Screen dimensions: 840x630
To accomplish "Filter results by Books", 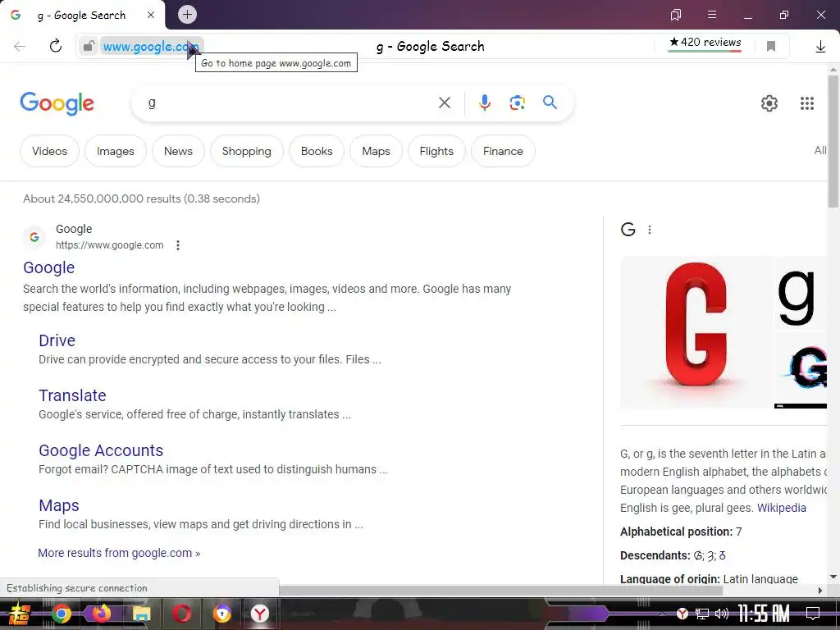I will click(x=317, y=151).
